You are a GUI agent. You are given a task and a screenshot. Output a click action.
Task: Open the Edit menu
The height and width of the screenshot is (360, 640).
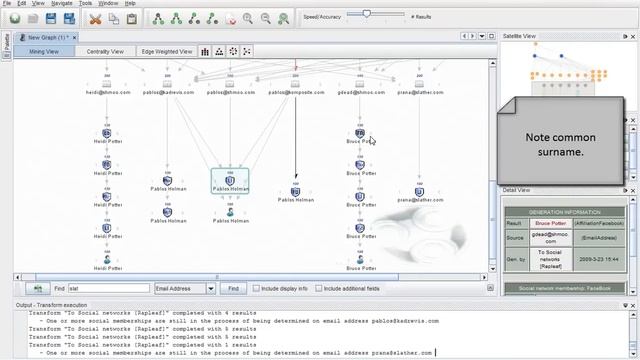22,3
